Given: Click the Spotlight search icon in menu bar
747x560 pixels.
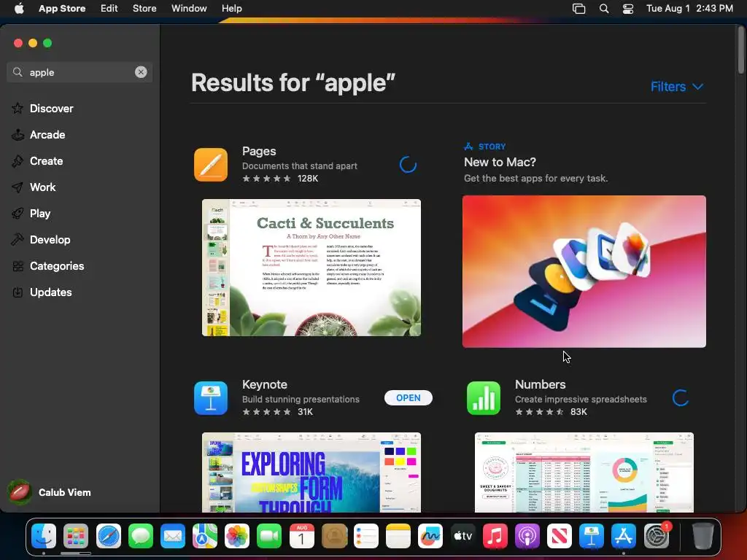Looking at the screenshot, I should coord(604,8).
